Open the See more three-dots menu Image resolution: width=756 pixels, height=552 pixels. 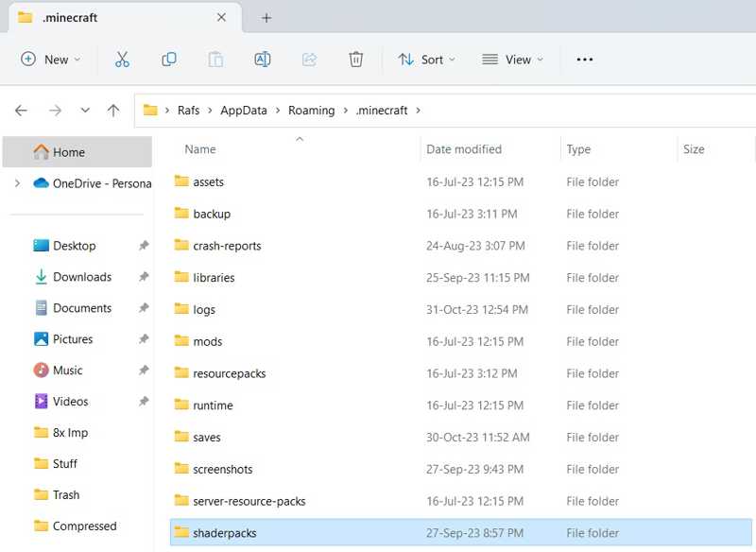(584, 60)
